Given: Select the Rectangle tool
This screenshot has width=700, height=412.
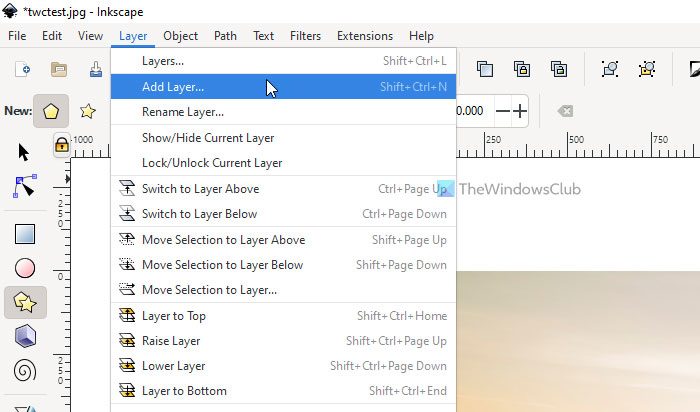Looking at the screenshot, I should (25, 234).
